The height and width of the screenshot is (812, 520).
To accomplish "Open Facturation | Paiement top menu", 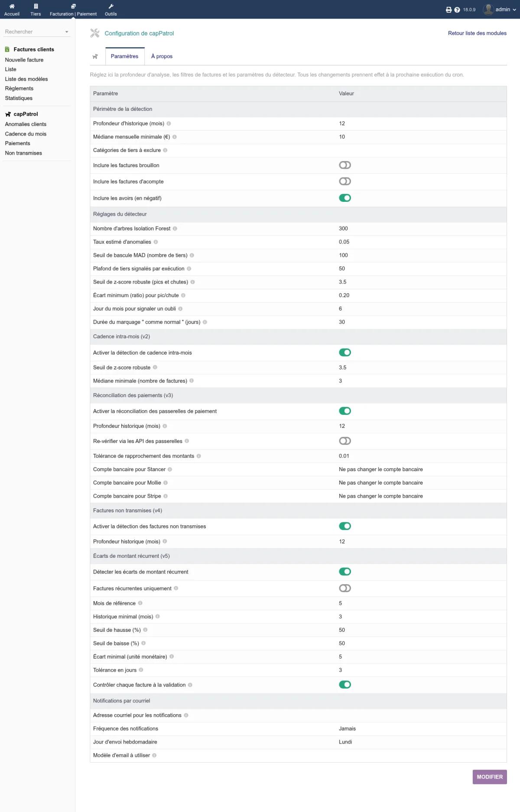I will point(73,10).
